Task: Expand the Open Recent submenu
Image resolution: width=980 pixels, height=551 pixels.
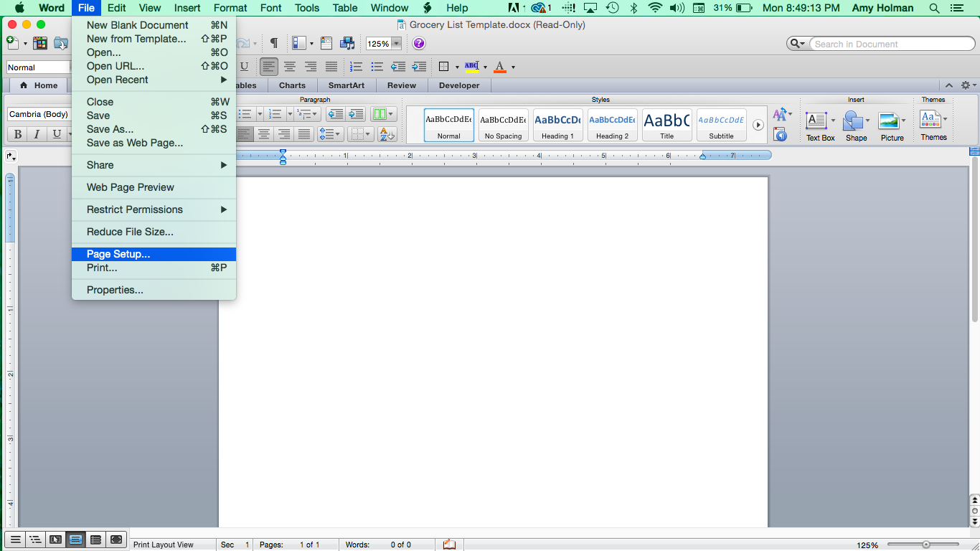Action: click(154, 80)
